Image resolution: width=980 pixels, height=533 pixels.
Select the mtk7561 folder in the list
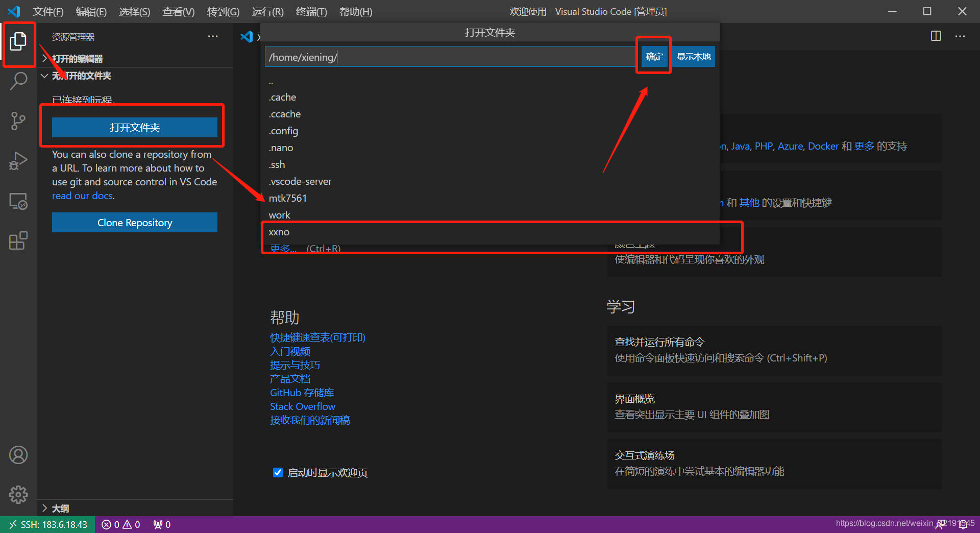point(288,198)
